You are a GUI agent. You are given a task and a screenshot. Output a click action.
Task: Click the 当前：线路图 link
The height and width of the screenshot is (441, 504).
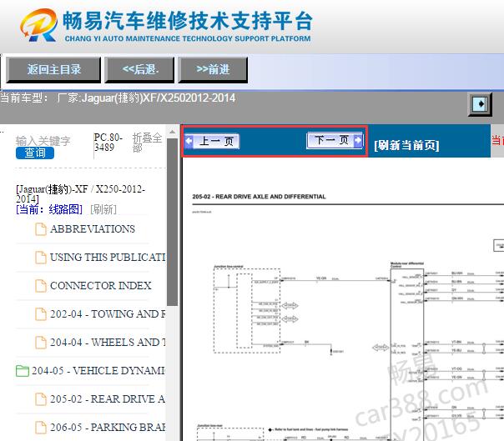(49, 209)
